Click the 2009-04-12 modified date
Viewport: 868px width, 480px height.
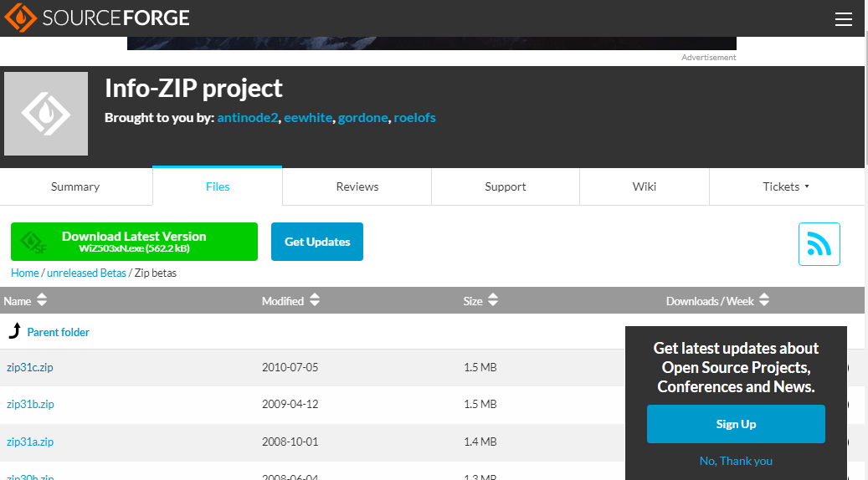[290, 404]
